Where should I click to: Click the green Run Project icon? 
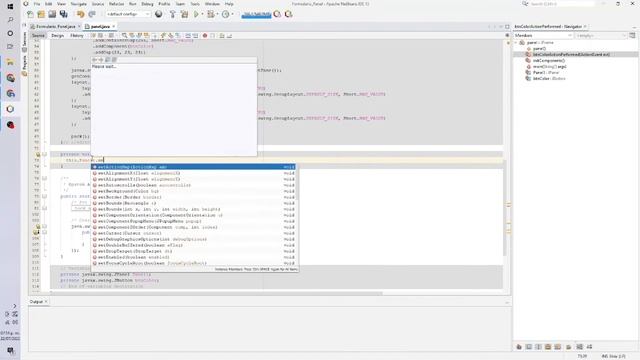(x=196, y=14)
